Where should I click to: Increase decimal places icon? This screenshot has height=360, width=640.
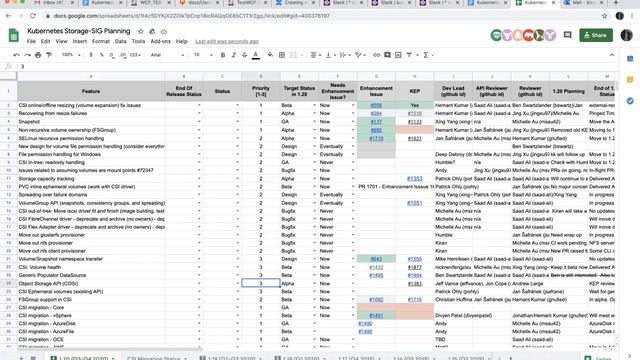pyautogui.click(x=123, y=55)
